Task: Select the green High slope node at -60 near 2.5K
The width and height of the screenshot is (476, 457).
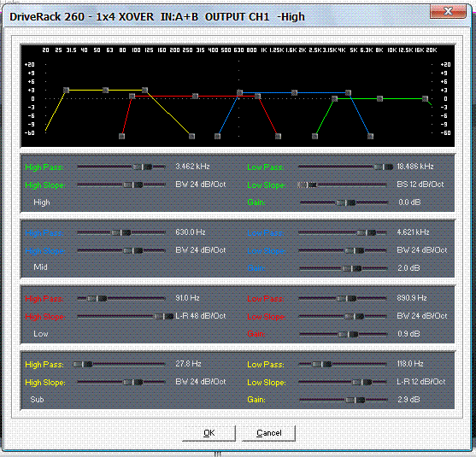Action: (x=314, y=137)
